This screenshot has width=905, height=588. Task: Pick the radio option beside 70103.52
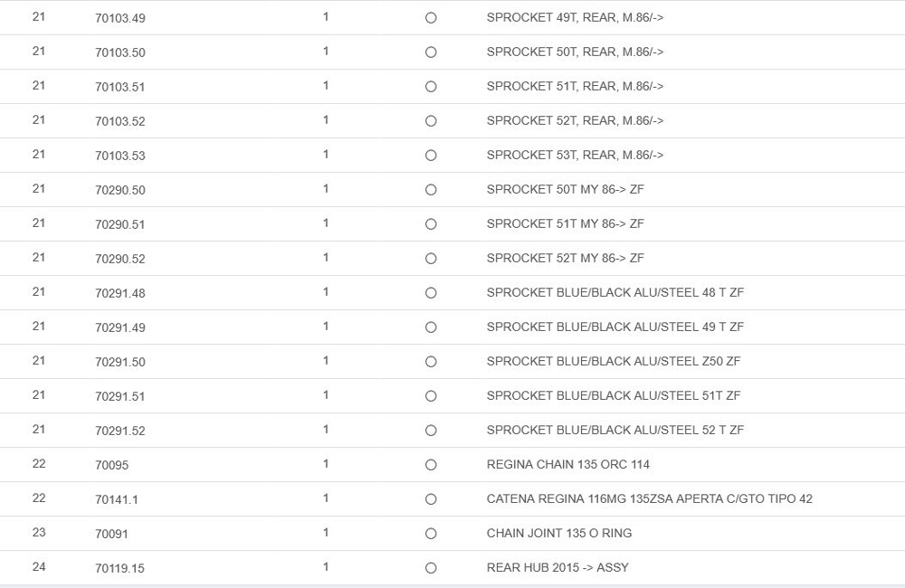(431, 121)
